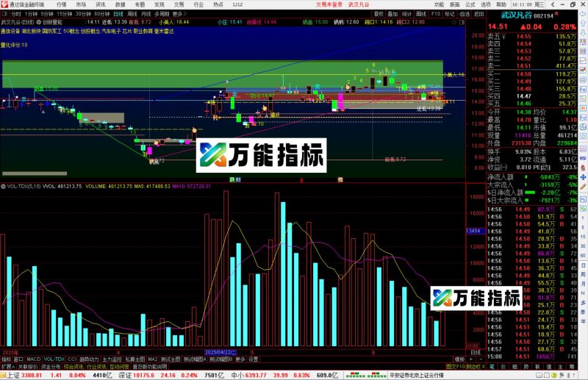
Task: Toggle 复权 price adjustment
Action: pos(379,14)
